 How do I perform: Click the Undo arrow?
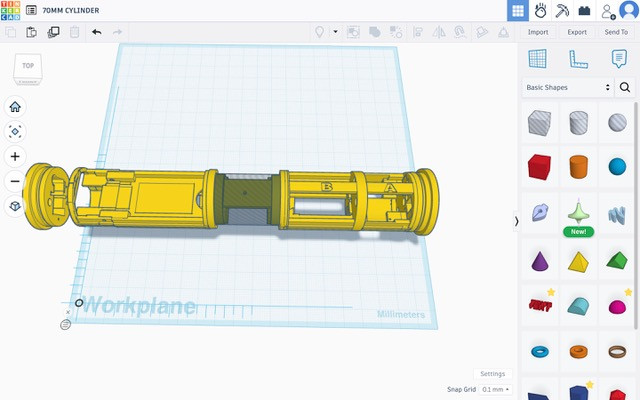click(x=97, y=32)
